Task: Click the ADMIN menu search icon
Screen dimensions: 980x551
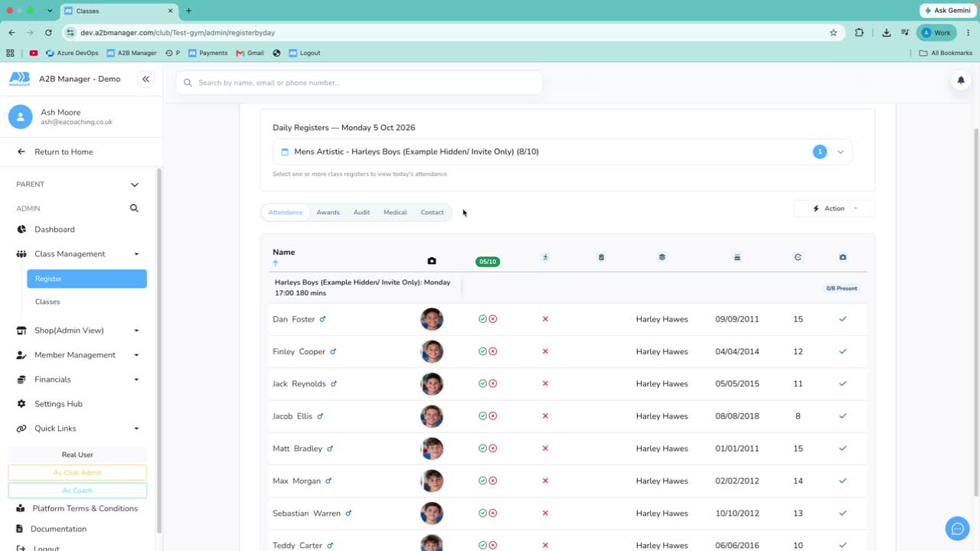Action: pos(134,208)
